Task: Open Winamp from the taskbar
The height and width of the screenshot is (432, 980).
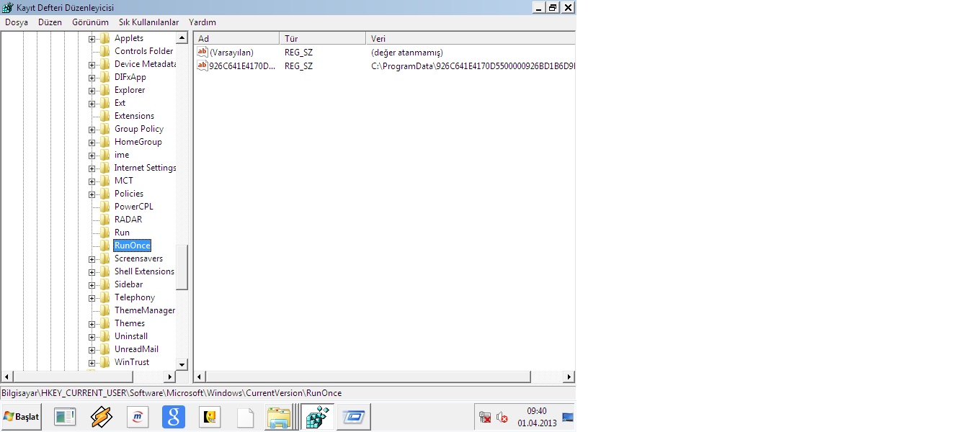Action: tap(102, 417)
